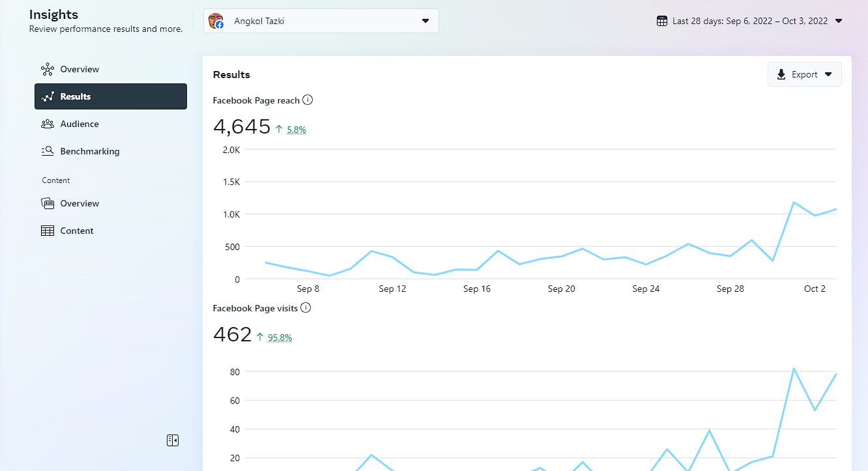Click the calendar icon beside date range
868x471 pixels.
coord(661,21)
